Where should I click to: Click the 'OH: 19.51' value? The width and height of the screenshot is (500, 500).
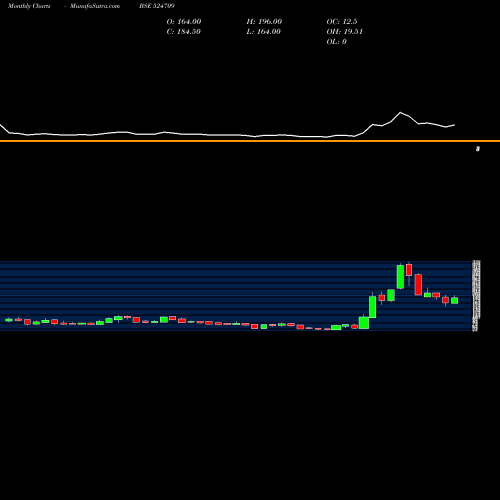click(344, 31)
